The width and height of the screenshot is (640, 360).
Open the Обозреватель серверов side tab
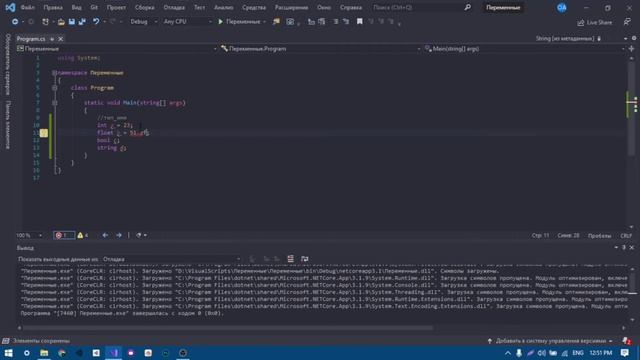pyautogui.click(x=8, y=64)
